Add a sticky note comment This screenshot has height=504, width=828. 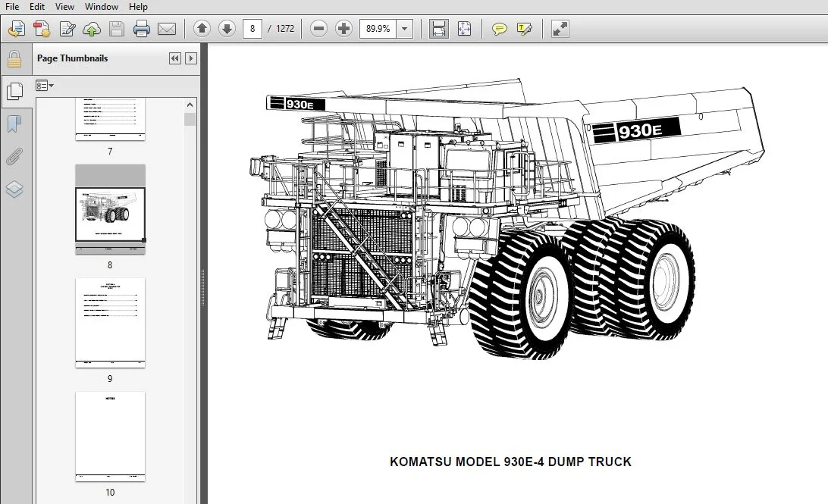coord(499,29)
